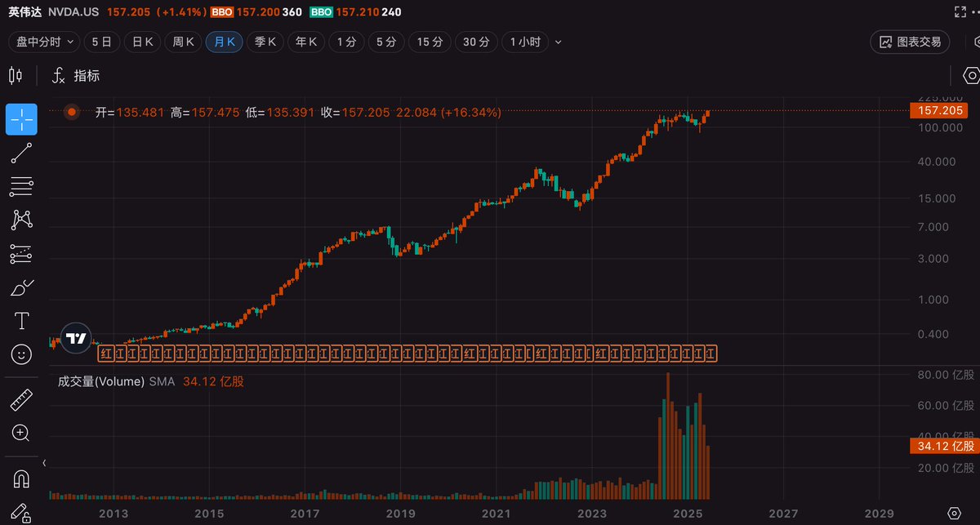980x525 pixels.
Task: Select the ruler measure tool
Action: point(21,400)
